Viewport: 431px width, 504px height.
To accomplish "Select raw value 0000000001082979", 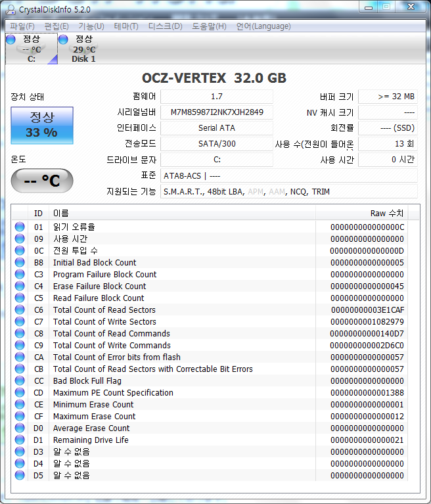I will pos(367,322).
